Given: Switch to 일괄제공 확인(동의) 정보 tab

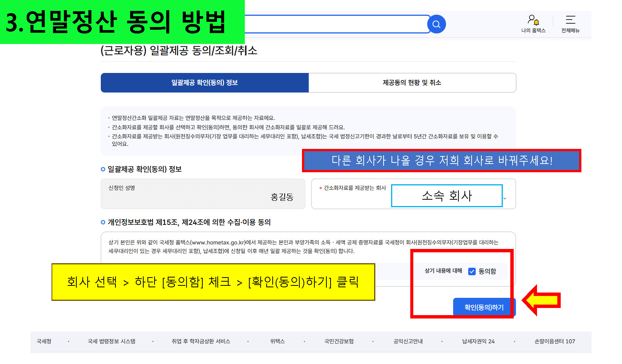Looking at the screenshot, I should (x=205, y=83).
